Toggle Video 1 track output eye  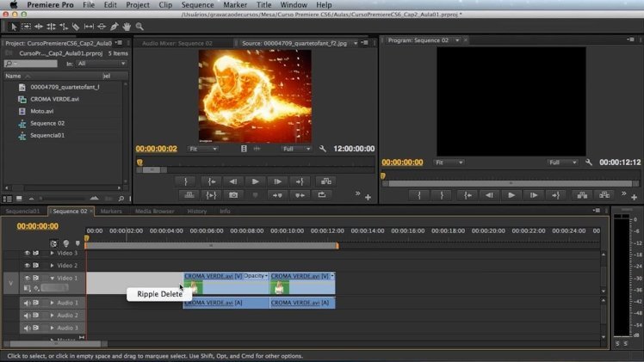(27, 278)
